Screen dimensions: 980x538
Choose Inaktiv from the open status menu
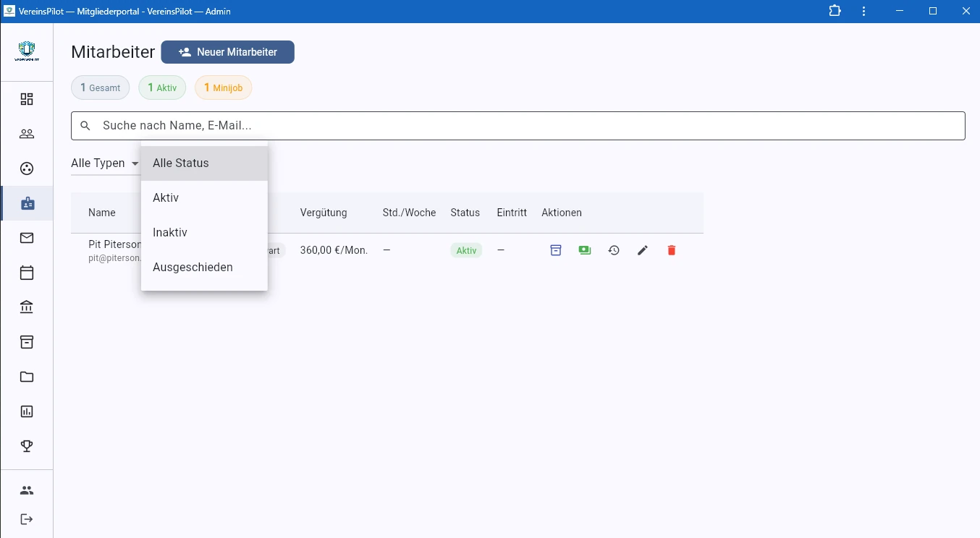[x=170, y=232]
